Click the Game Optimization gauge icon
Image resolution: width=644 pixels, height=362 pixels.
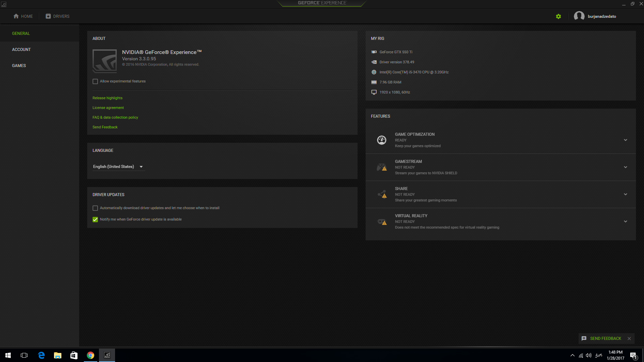point(382,140)
